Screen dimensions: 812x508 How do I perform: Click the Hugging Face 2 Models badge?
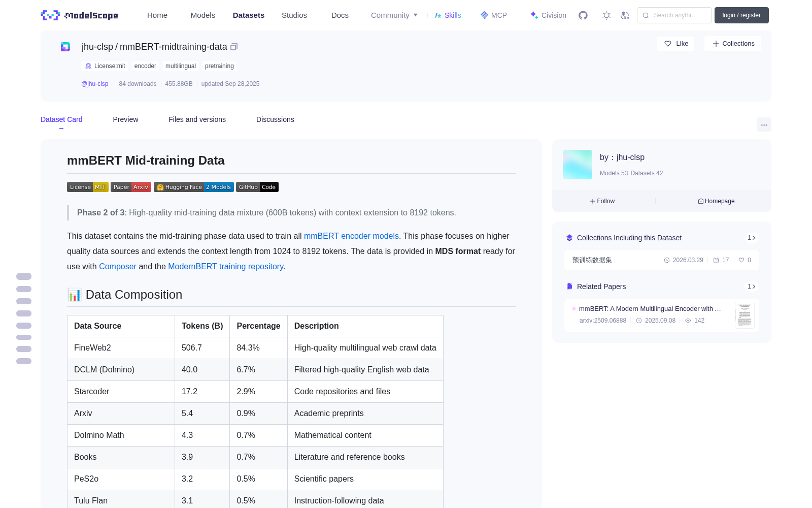[194, 187]
